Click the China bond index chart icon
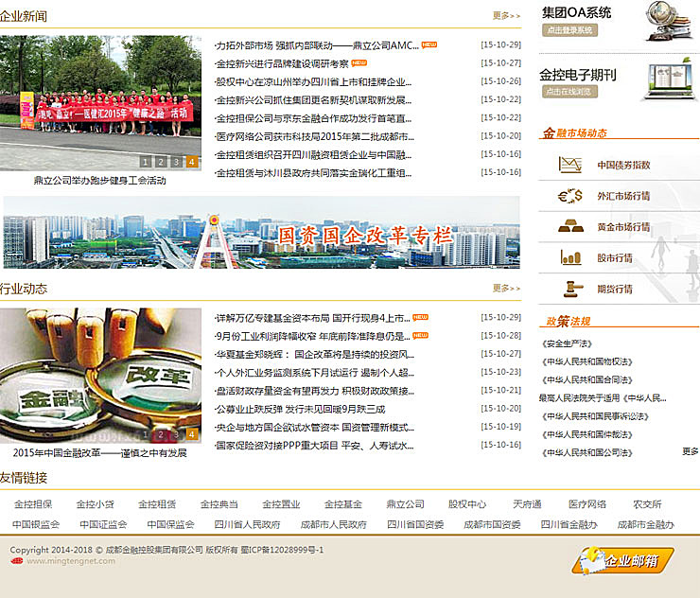Image resolution: width=700 pixels, height=598 pixels. click(569, 165)
